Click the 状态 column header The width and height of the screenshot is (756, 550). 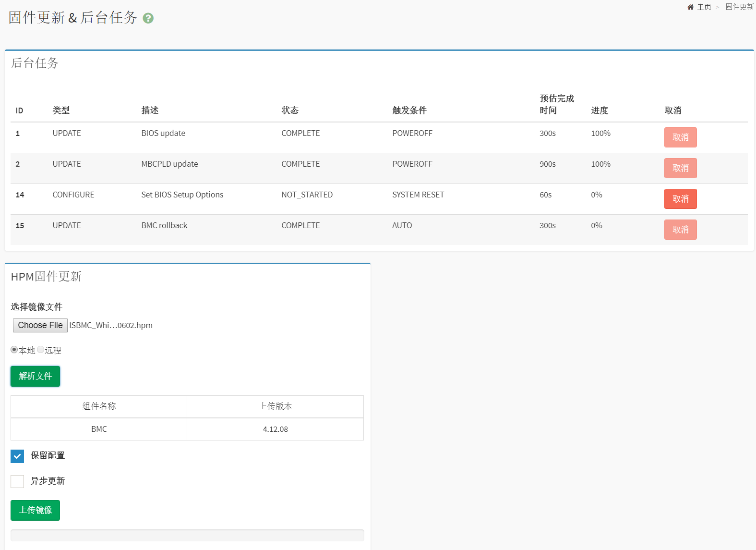290,110
